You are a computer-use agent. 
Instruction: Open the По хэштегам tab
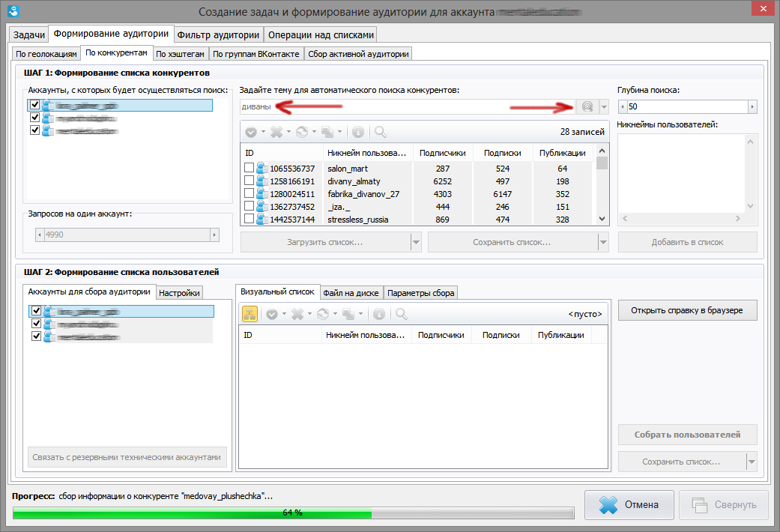(x=180, y=54)
